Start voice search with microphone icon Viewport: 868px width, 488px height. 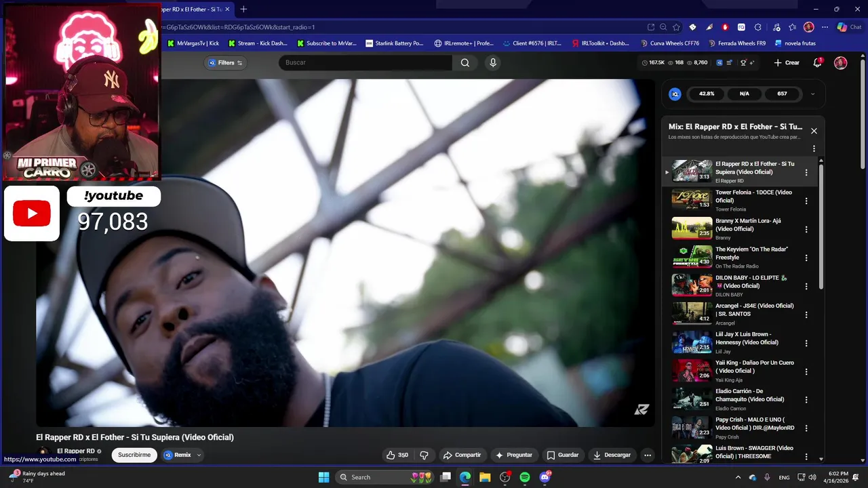coord(493,62)
